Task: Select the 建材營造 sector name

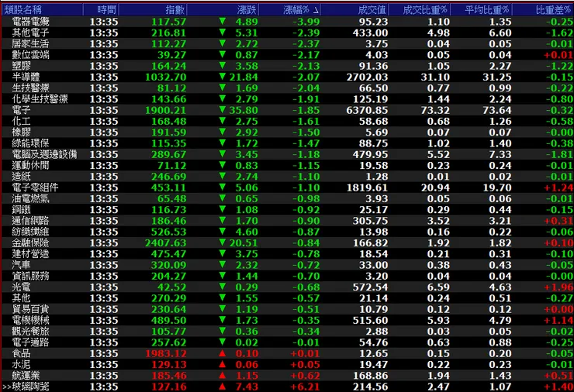Action: click(30, 254)
